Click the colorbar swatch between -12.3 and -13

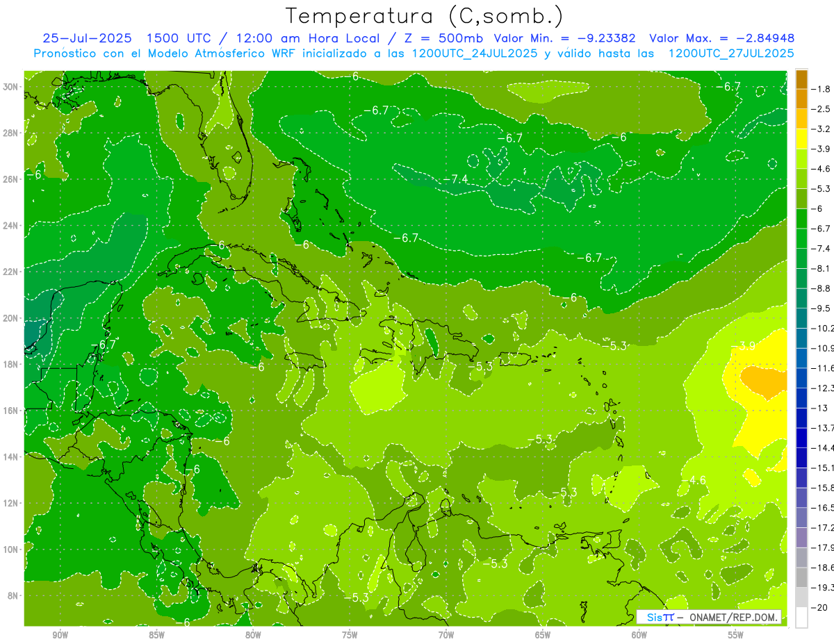(801, 397)
